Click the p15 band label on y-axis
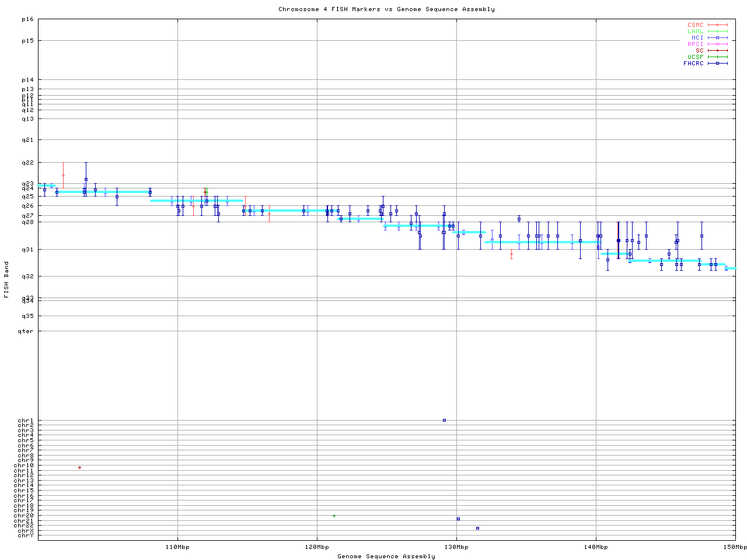Image resolution: width=747 pixels, height=560 pixels. pos(27,41)
